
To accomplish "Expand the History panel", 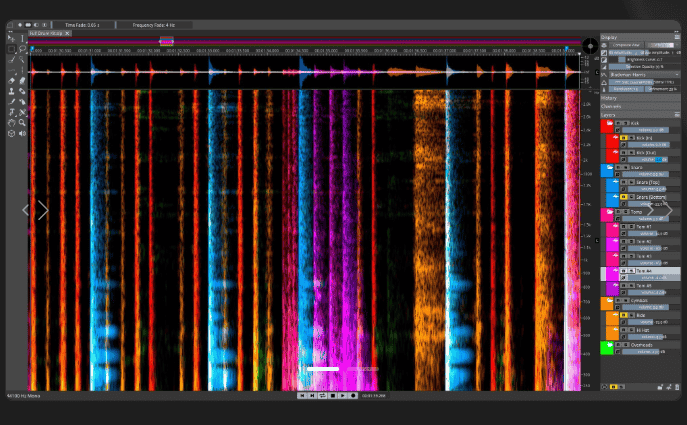I will click(x=640, y=98).
